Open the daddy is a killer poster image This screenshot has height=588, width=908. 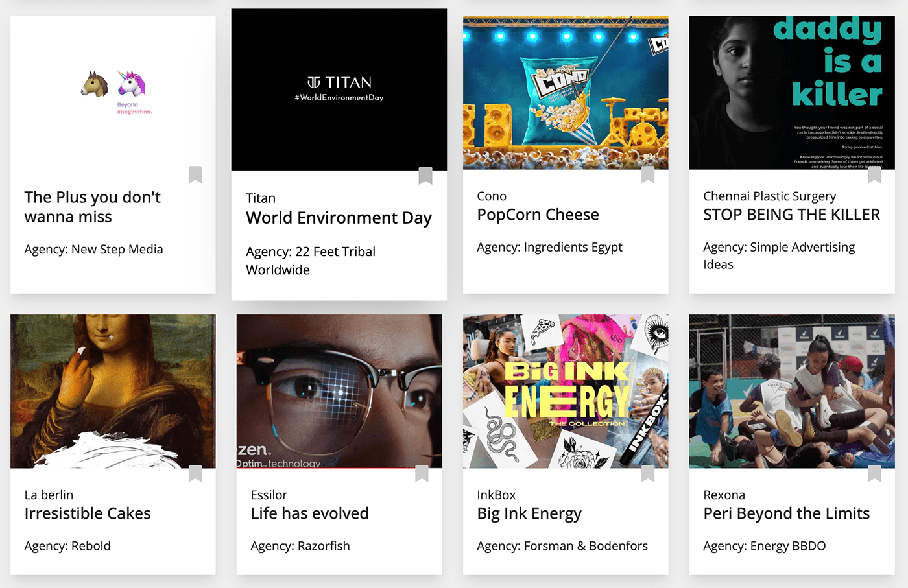coord(792,93)
